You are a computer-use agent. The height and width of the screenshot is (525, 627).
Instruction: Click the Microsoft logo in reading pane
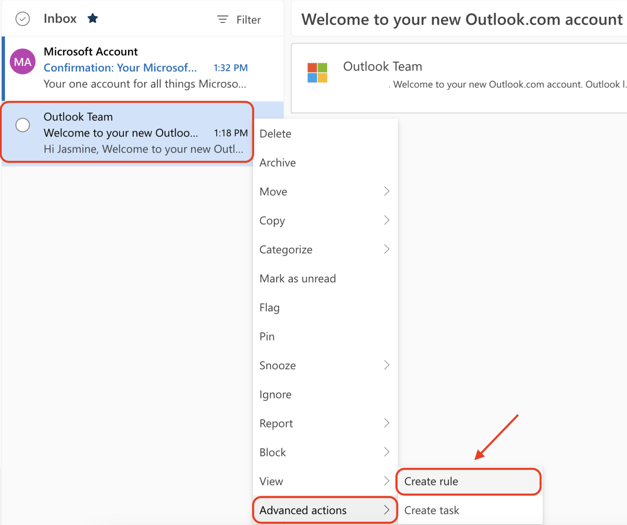click(317, 72)
